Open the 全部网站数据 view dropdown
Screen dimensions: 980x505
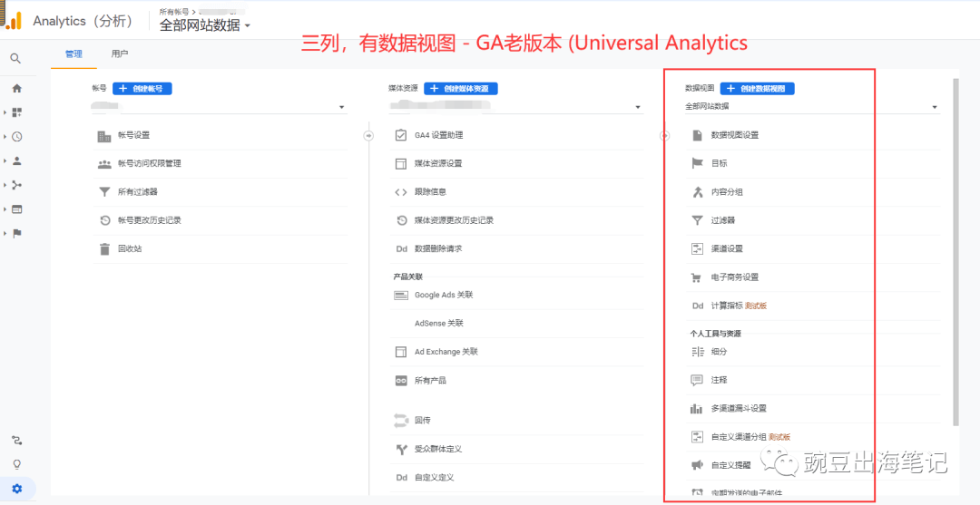935,107
